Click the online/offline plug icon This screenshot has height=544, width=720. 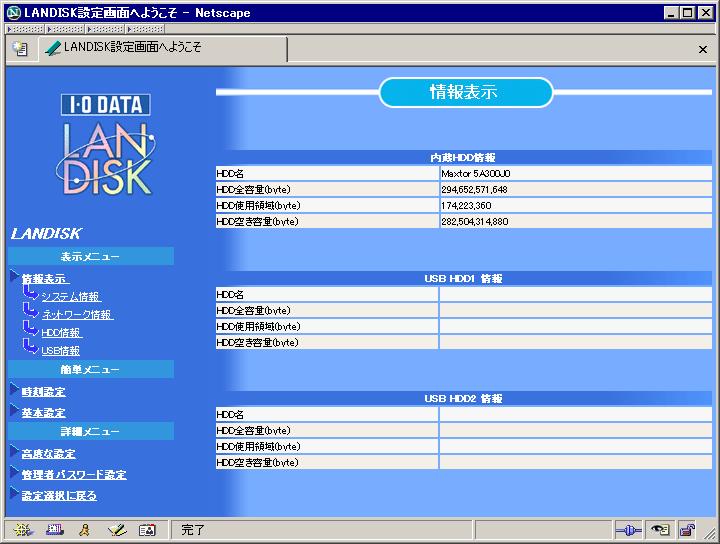coord(628,531)
